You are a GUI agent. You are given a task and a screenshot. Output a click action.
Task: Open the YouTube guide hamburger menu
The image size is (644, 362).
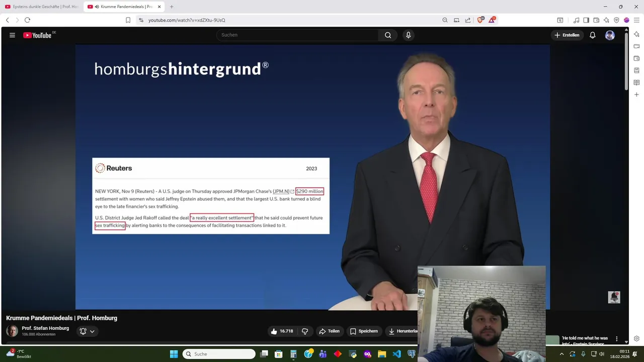(12, 35)
